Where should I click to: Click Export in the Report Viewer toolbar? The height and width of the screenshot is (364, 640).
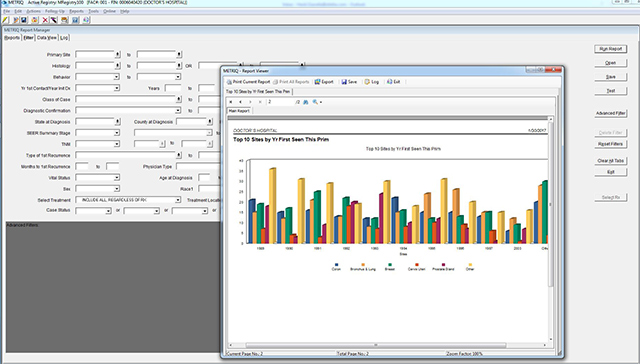[324, 82]
